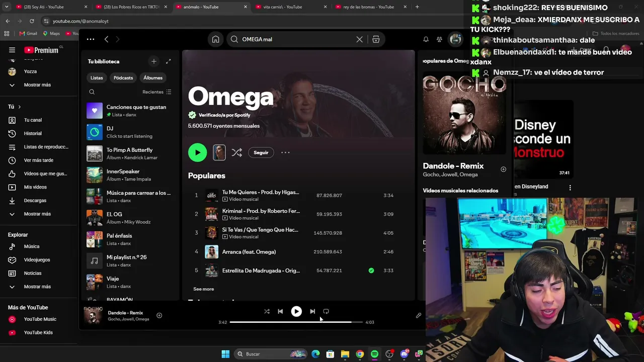This screenshot has height=362, width=644.
Task: Open YouTube Kids link in sidebar
Action: (38, 332)
